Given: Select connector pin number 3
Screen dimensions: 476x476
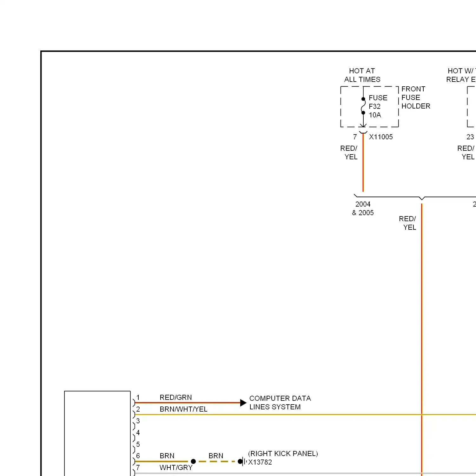Looking at the screenshot, I should click(x=138, y=421).
